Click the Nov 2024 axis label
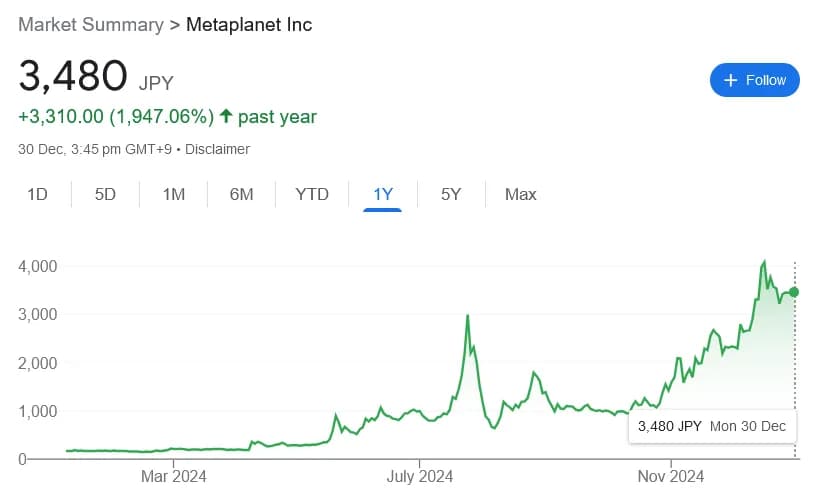Viewport: 820px width, 489px height. click(670, 477)
